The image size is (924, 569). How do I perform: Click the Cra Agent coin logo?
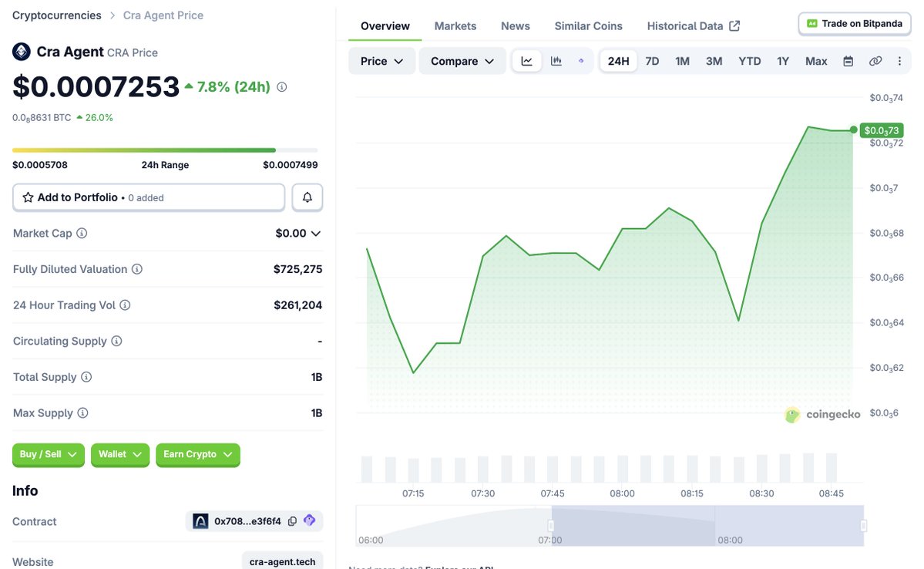pos(22,52)
